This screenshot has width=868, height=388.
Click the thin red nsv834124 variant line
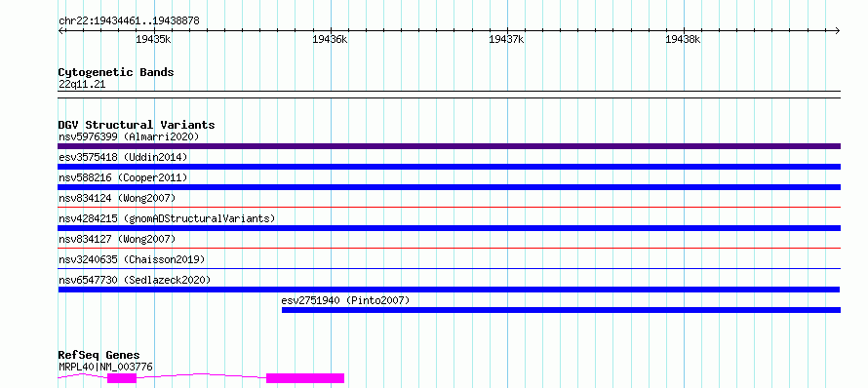point(449,207)
